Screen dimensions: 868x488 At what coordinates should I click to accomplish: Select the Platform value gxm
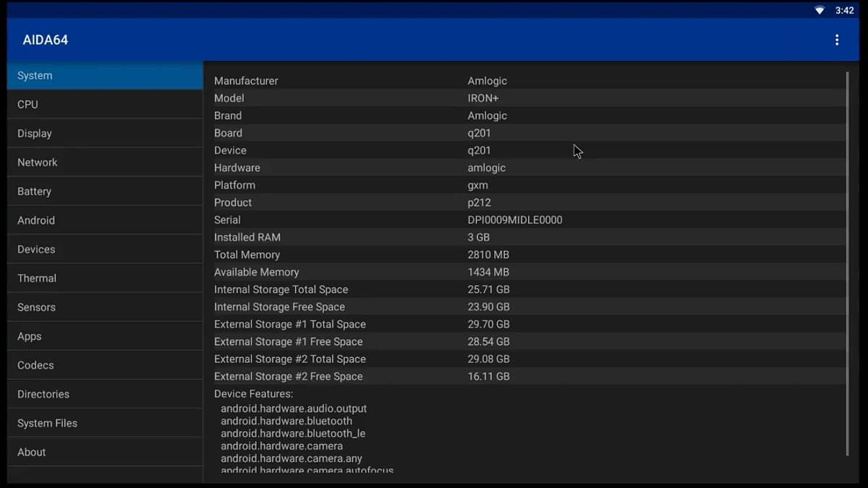(478, 185)
